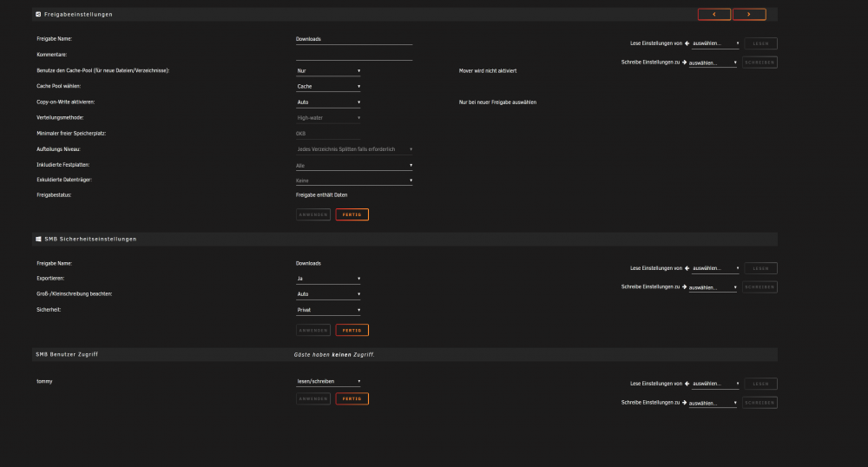The image size is (868, 467).
Task: Click 'Downloads' share name in SMB security section
Action: [x=308, y=263]
